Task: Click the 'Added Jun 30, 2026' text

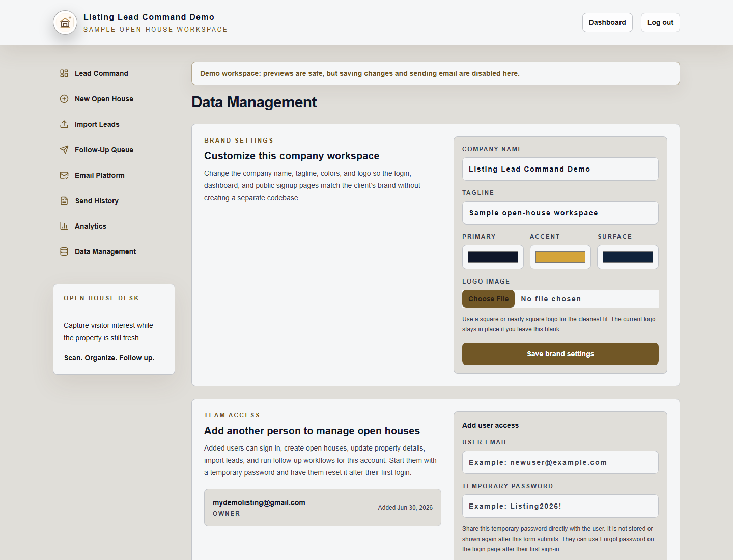Action: pos(405,508)
